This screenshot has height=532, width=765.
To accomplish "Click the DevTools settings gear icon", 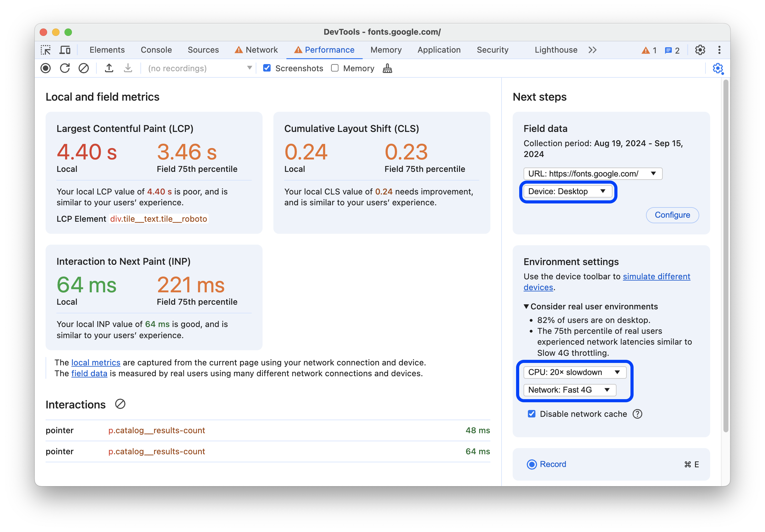I will click(x=700, y=50).
